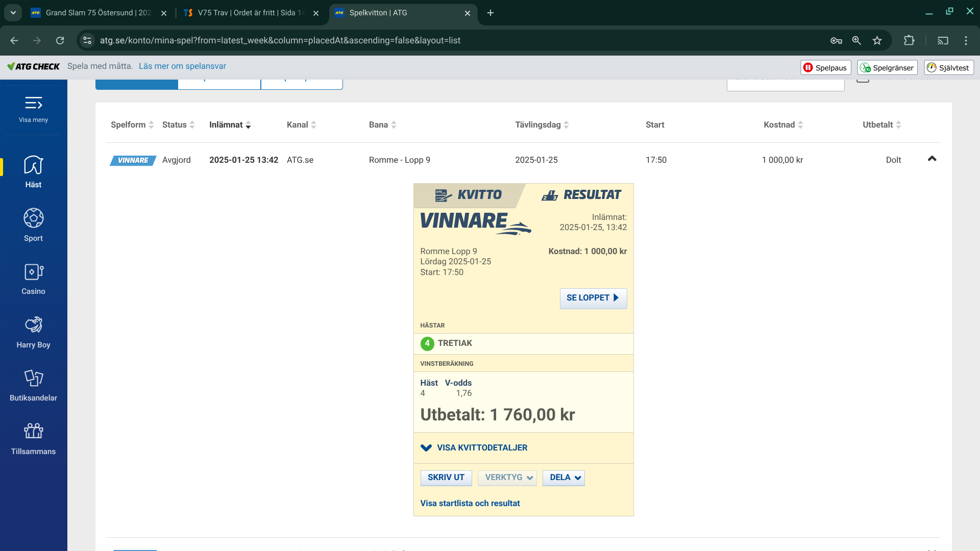Image resolution: width=980 pixels, height=551 pixels.
Task: Toggle Spelpaus on
Action: [825, 67]
